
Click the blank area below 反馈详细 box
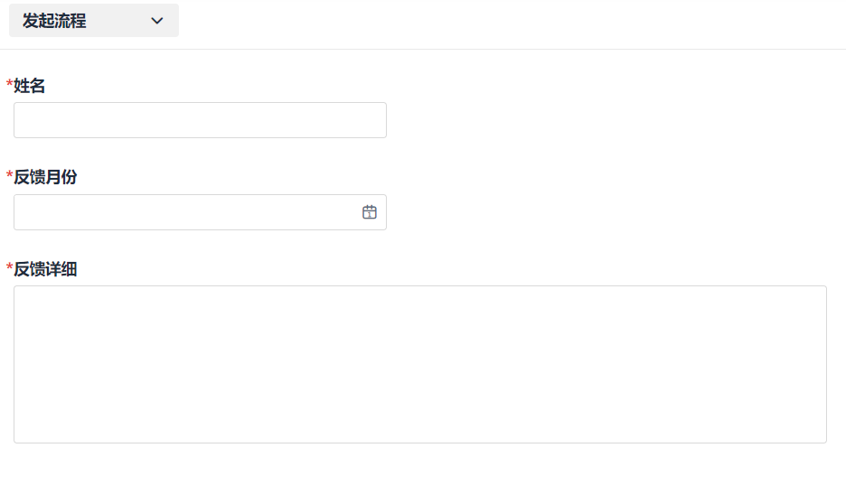click(x=419, y=474)
